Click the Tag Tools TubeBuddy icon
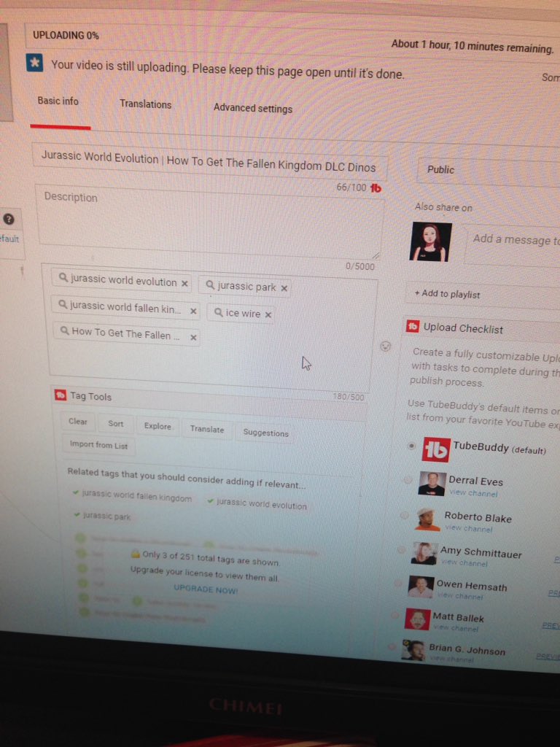 (61, 395)
